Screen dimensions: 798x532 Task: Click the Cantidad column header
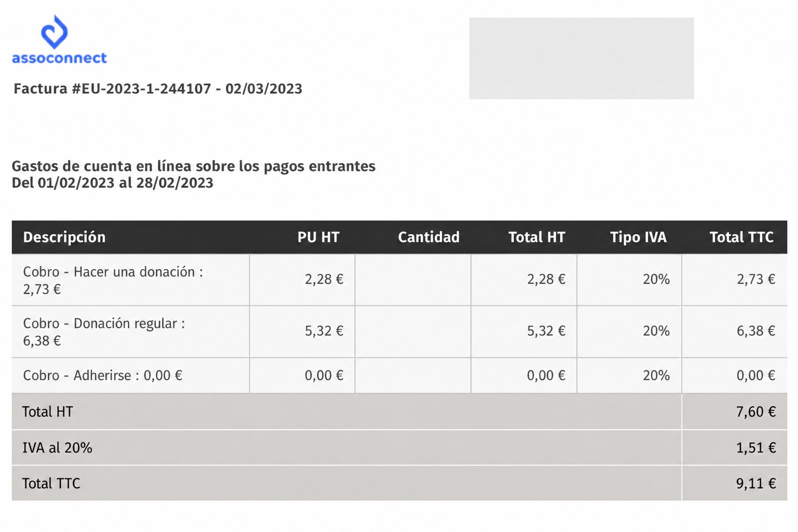point(429,237)
